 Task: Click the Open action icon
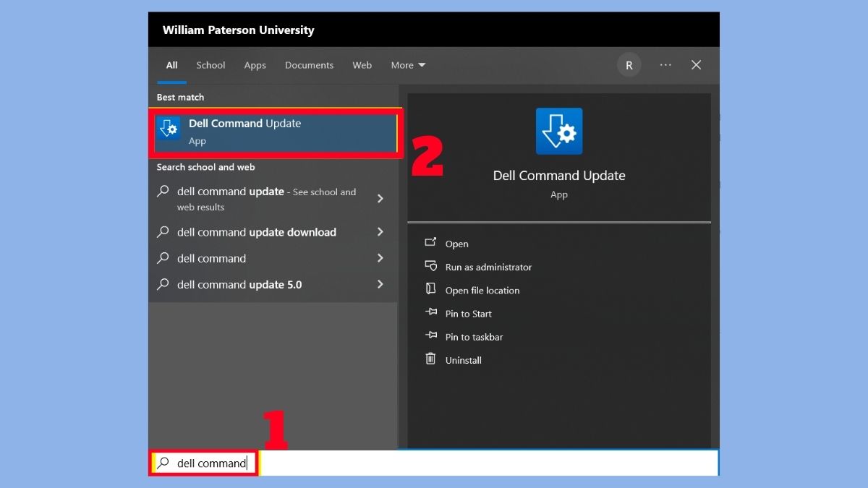coord(430,243)
